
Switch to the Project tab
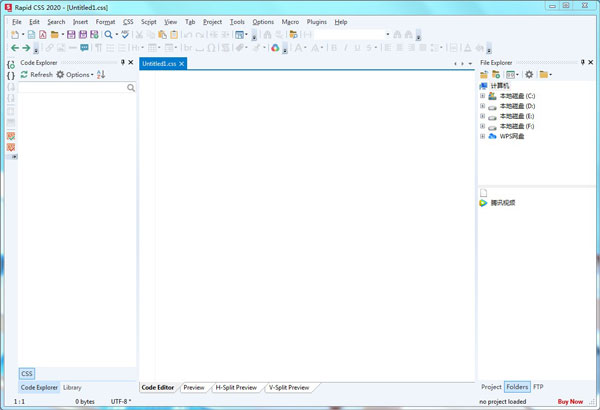(491, 387)
